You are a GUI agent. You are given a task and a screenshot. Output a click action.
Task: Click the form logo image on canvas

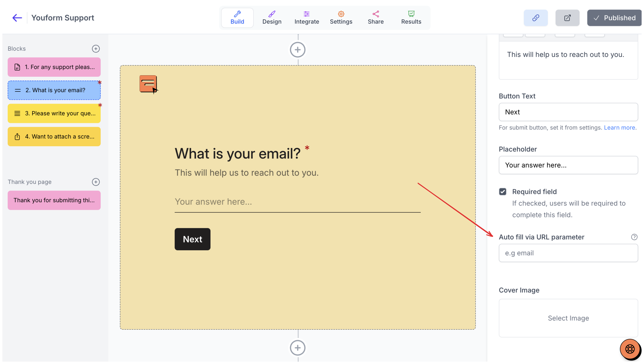click(148, 84)
